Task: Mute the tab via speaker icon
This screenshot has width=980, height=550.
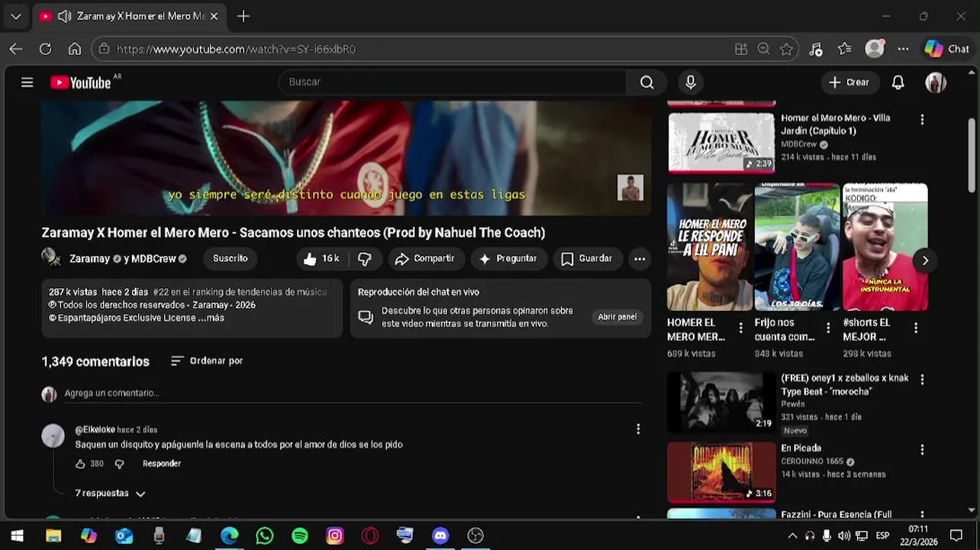Action: [x=65, y=16]
